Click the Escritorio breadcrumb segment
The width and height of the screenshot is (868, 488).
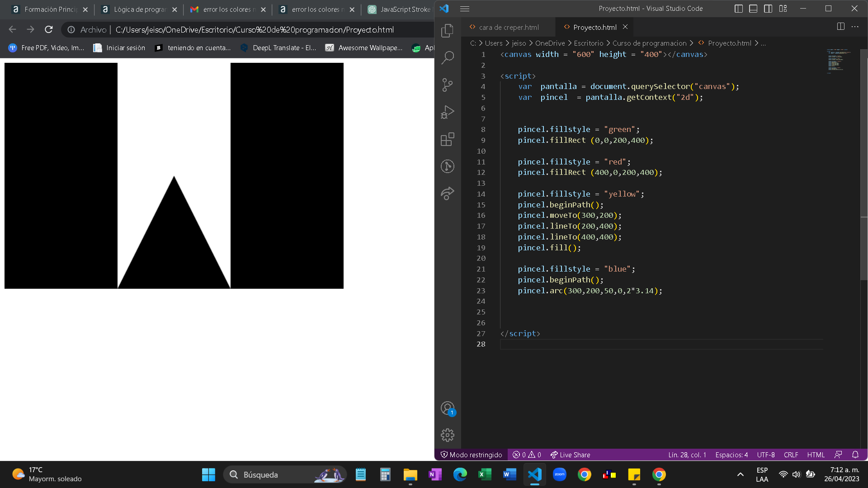pyautogui.click(x=588, y=43)
